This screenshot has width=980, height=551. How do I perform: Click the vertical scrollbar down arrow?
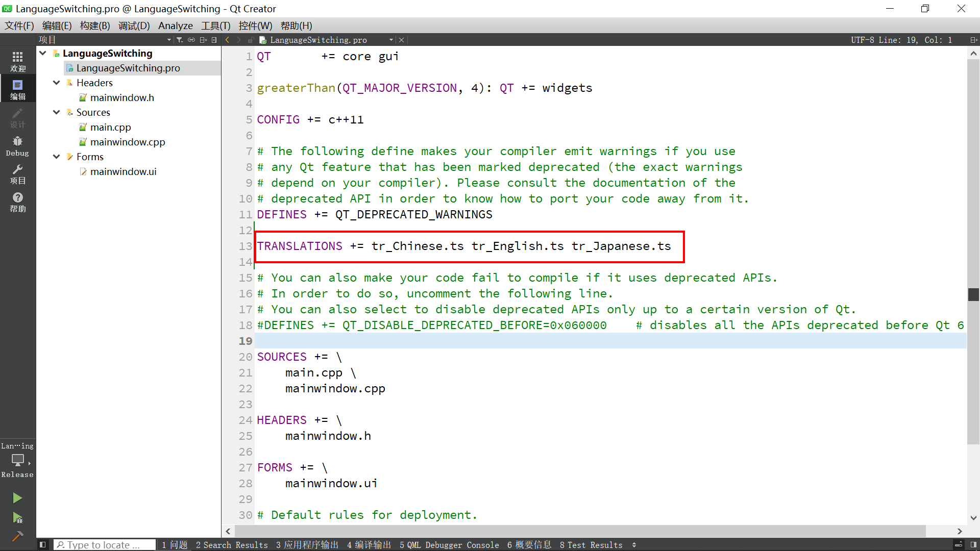(x=973, y=517)
